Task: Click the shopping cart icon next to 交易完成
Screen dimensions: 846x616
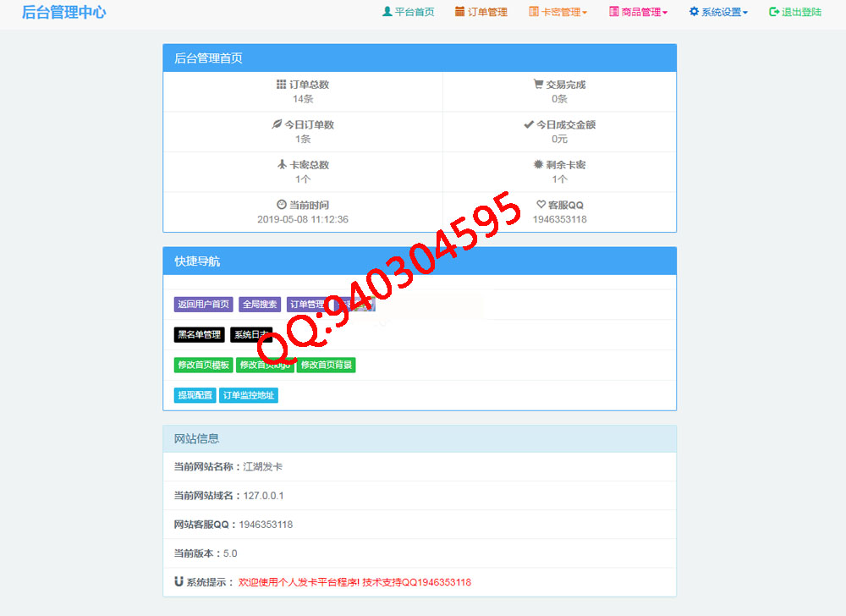Action: coord(538,85)
